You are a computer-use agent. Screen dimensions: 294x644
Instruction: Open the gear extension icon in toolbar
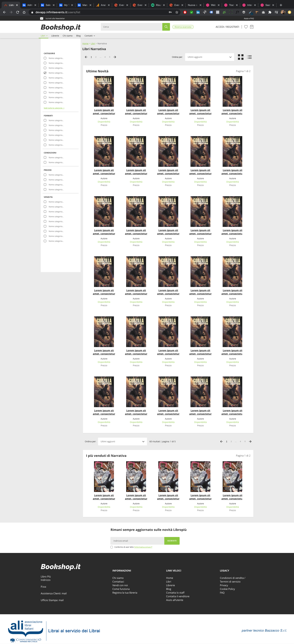coord(244,12)
